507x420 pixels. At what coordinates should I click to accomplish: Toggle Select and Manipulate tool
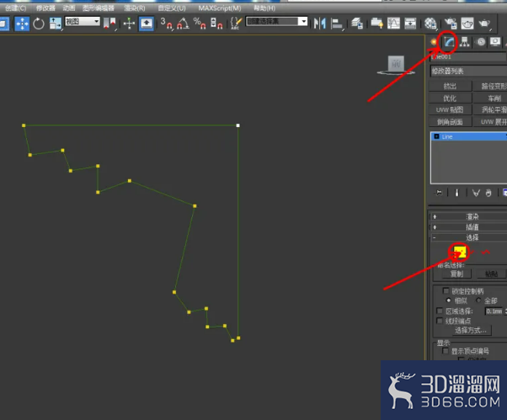coord(129,24)
